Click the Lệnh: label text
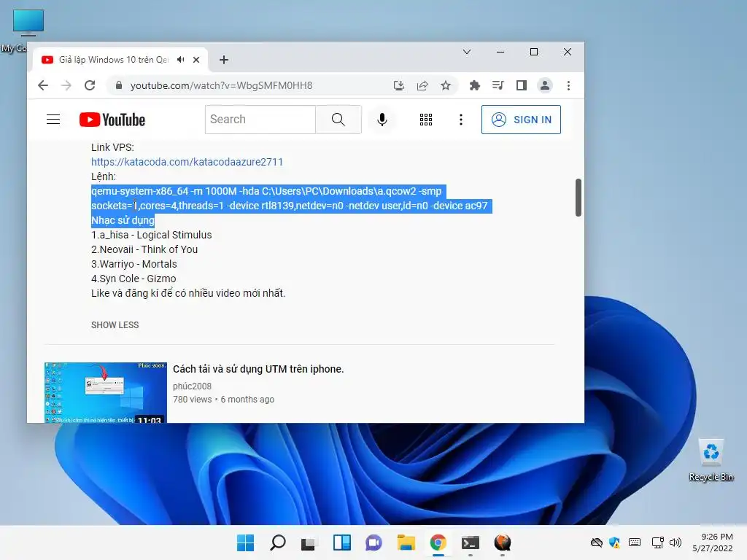The height and width of the screenshot is (560, 747). pos(104,176)
